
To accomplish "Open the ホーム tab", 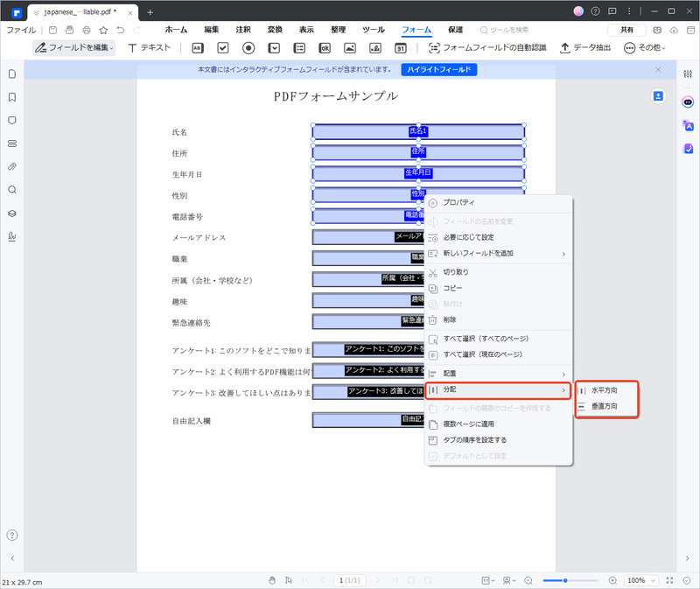I will [176, 30].
